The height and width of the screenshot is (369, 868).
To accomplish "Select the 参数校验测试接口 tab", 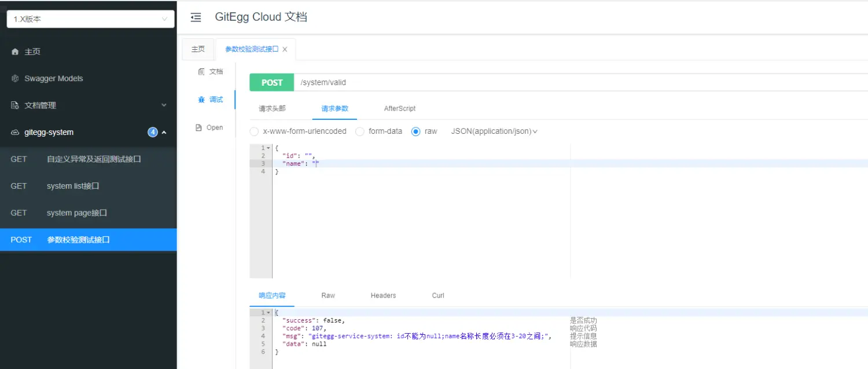I will tap(252, 49).
